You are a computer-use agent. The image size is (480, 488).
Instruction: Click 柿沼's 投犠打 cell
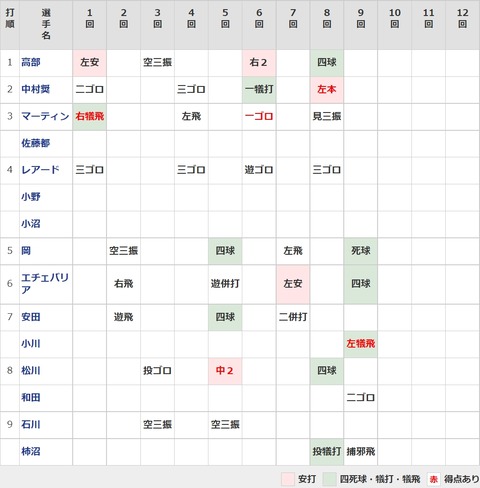tap(327, 452)
